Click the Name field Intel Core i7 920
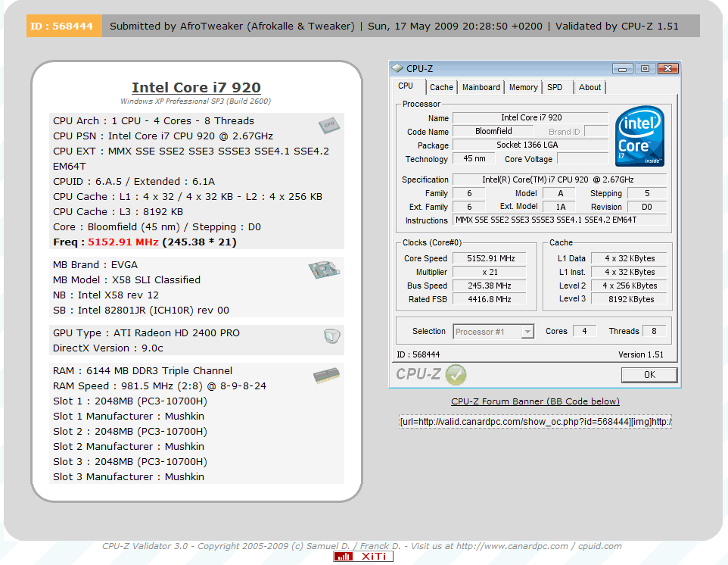This screenshot has height=565, width=728. (x=530, y=118)
